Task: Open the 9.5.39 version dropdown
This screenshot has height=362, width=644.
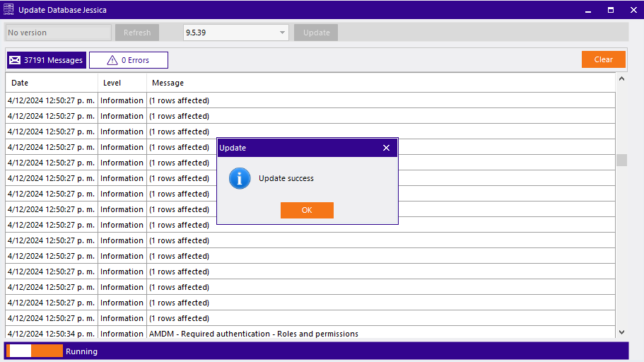Action: coord(283,33)
